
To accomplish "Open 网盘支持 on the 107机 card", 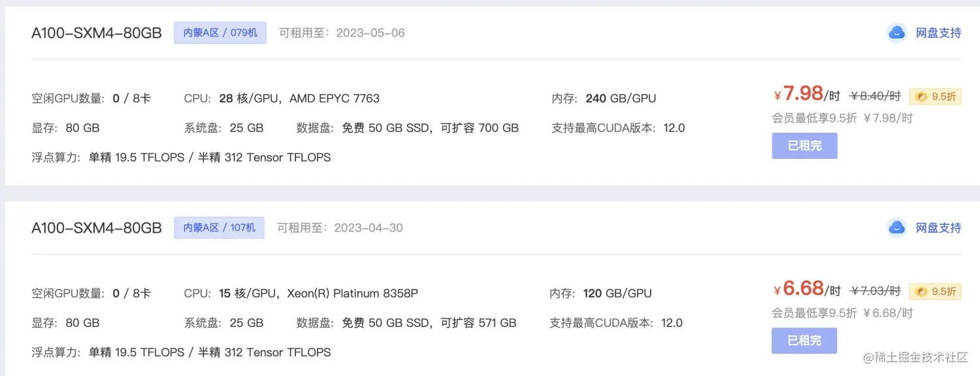I will tap(938, 228).
